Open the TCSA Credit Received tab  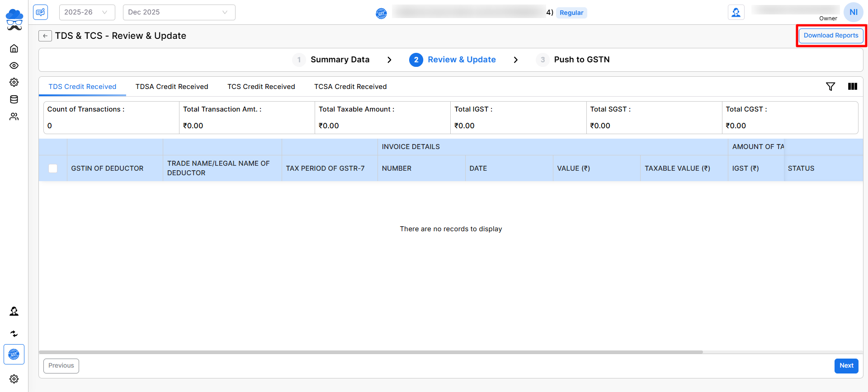click(x=350, y=87)
